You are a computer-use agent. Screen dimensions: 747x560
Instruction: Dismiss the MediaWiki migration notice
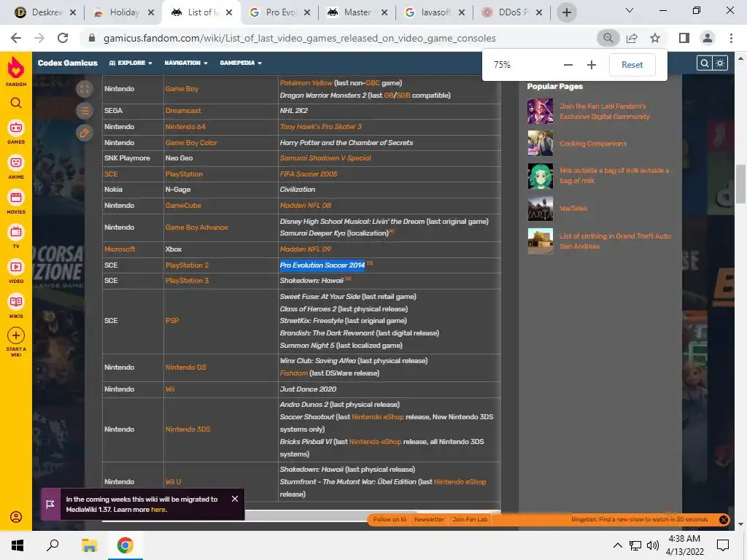click(x=235, y=499)
